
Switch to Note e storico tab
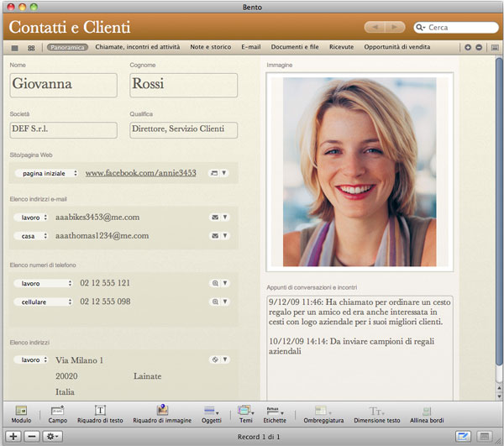click(211, 47)
